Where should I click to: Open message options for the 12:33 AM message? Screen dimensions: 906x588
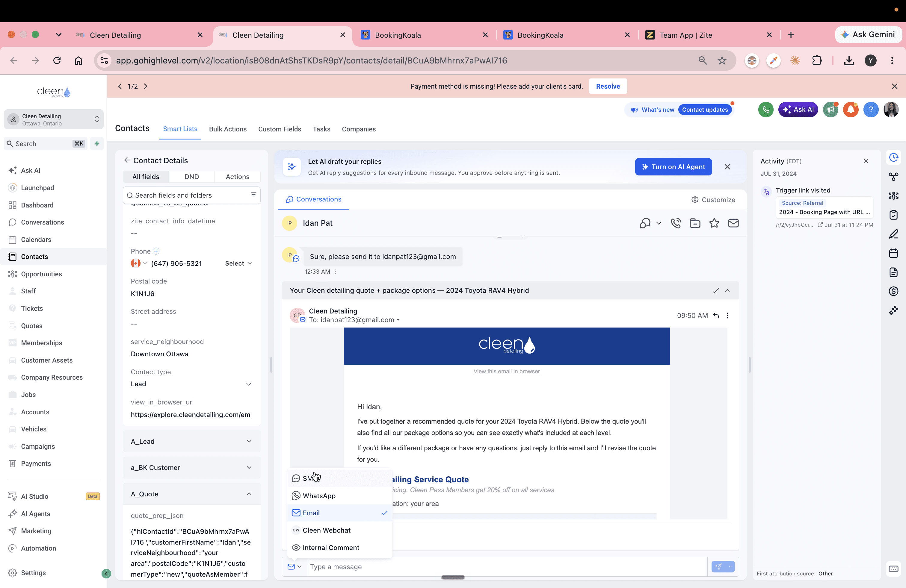click(335, 272)
